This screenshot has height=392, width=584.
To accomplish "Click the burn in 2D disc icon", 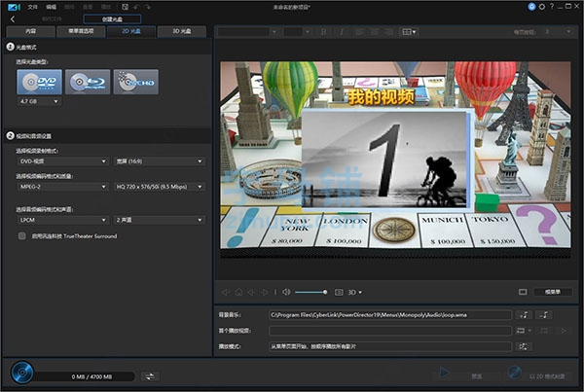I will pos(515,373).
